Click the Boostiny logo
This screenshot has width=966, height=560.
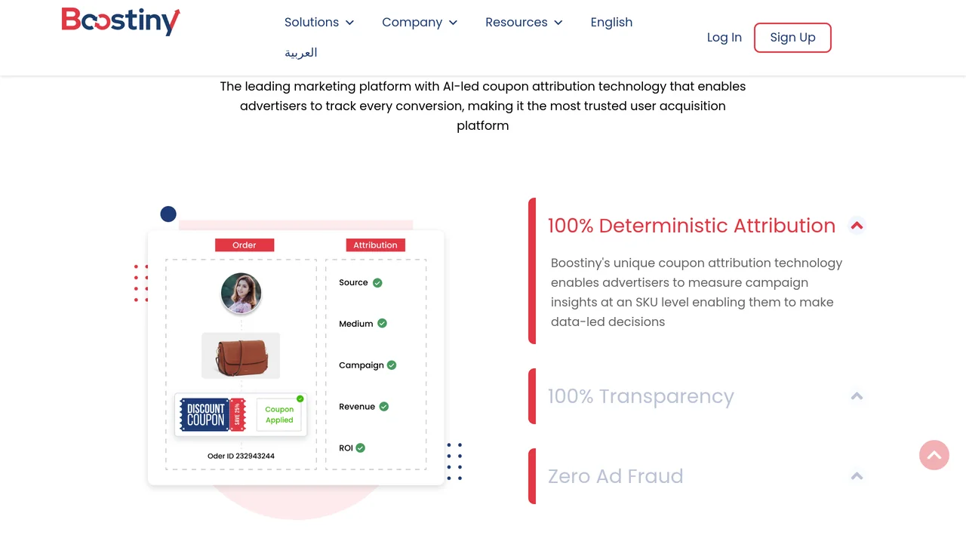pyautogui.click(x=121, y=21)
